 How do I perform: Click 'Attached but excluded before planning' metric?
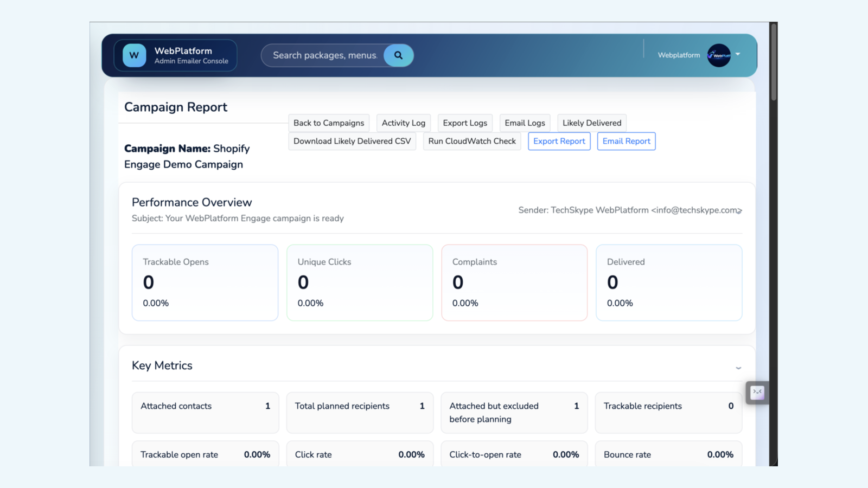[514, 413]
